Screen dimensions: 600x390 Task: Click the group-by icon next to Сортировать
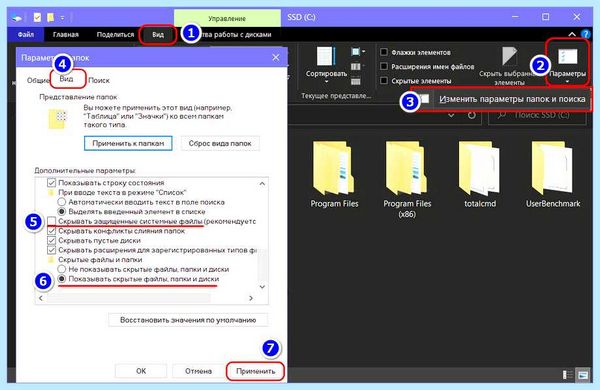coord(357,52)
